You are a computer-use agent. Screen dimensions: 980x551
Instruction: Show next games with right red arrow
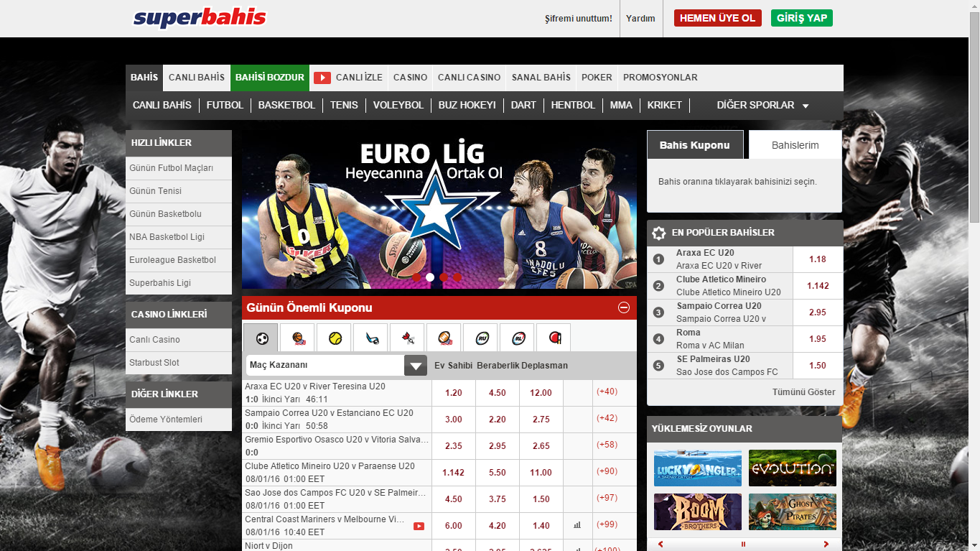[x=826, y=545]
